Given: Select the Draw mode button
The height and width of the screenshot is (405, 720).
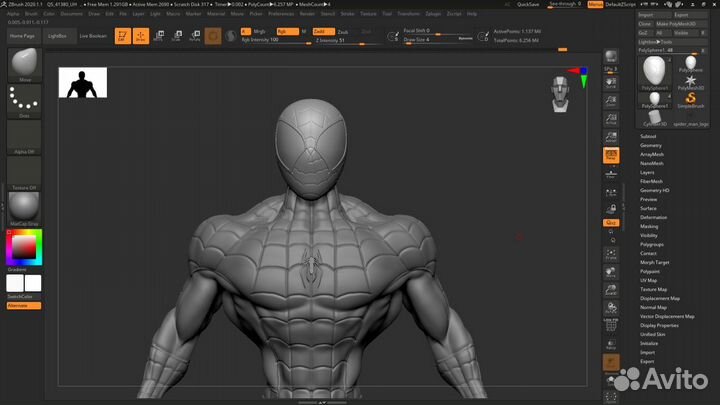Looking at the screenshot, I should [141, 36].
